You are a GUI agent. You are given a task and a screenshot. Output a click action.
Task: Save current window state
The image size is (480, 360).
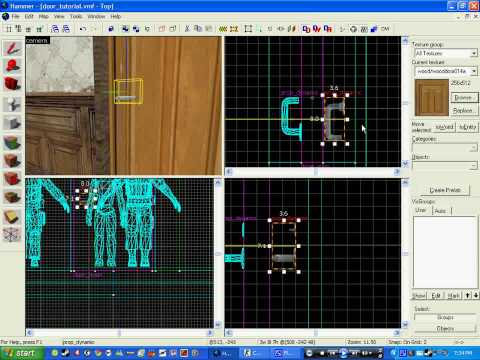(x=66, y=29)
